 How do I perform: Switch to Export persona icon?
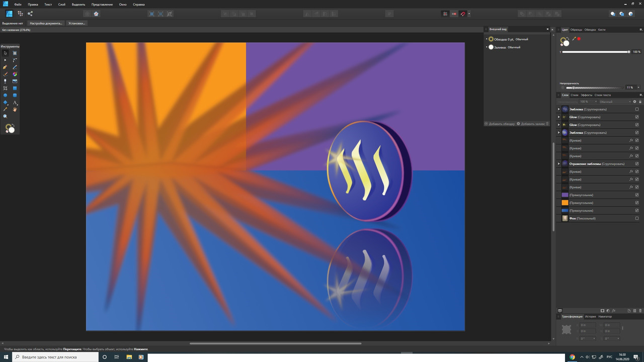pyautogui.click(x=30, y=14)
